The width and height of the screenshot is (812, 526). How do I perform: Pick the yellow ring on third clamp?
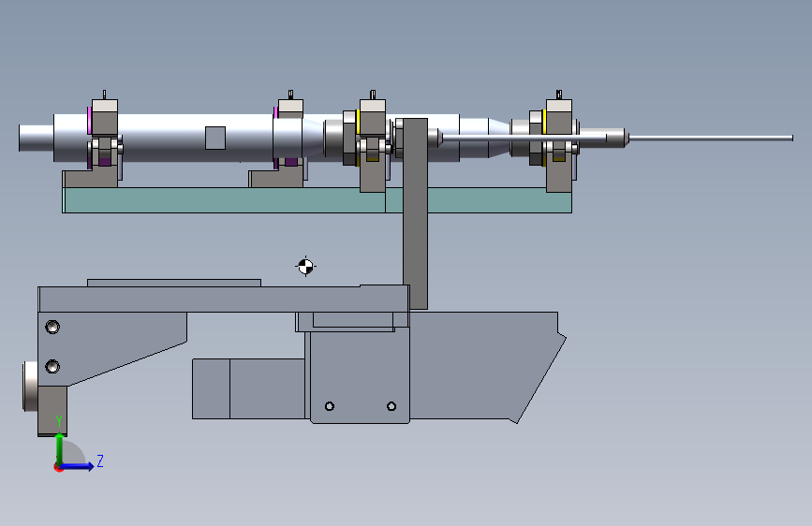(x=358, y=123)
